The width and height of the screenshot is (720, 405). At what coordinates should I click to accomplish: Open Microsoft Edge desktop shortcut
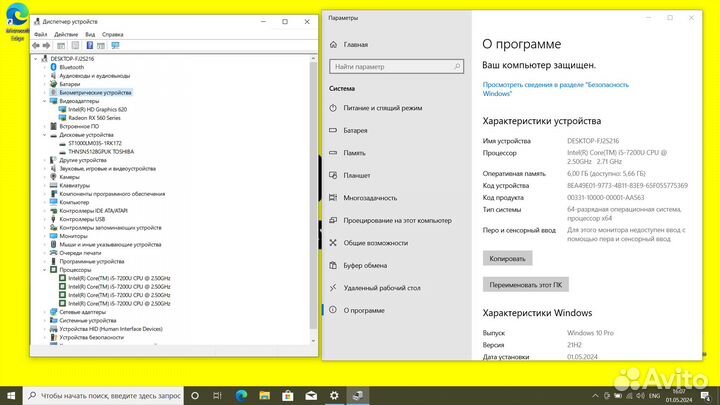tap(17, 22)
